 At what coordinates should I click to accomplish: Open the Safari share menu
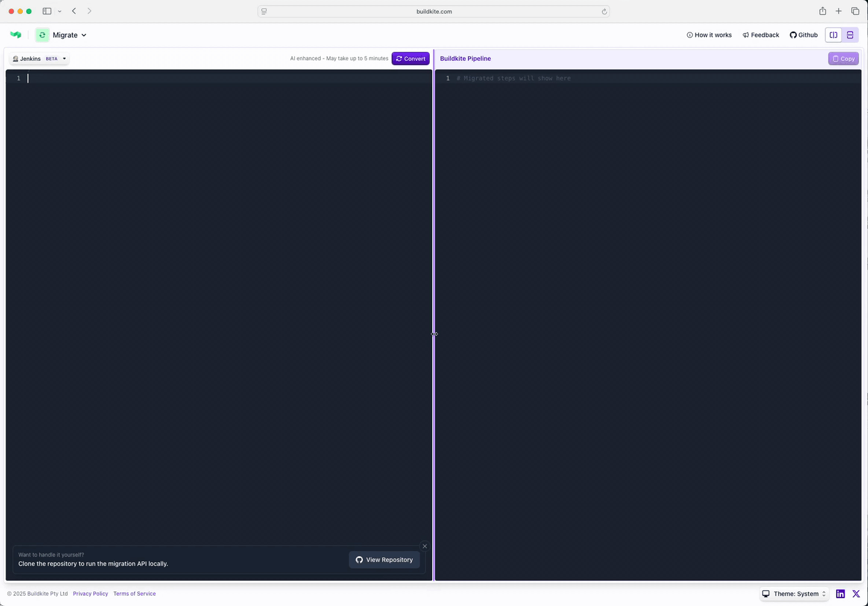[x=823, y=11]
